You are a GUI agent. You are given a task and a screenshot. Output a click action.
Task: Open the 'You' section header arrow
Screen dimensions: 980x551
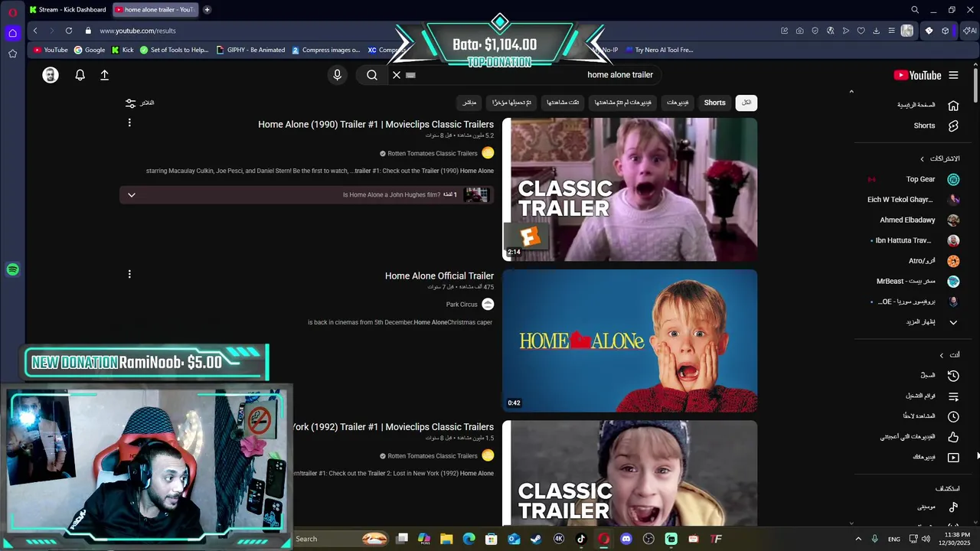[x=942, y=355]
